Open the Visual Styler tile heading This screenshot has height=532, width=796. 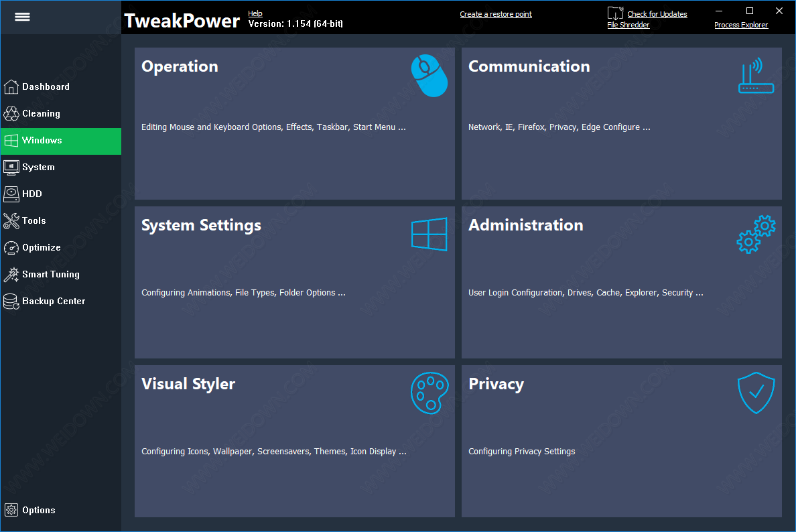tap(188, 385)
